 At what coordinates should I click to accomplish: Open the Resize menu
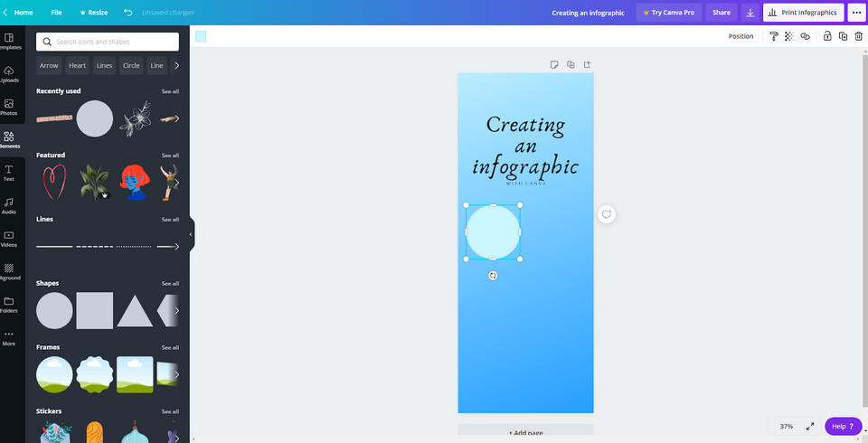pos(93,12)
